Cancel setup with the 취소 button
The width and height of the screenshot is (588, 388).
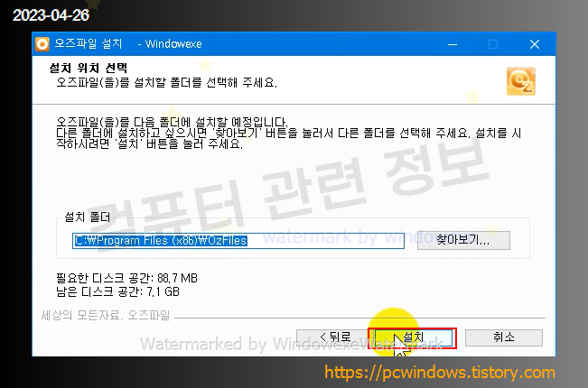pos(504,337)
